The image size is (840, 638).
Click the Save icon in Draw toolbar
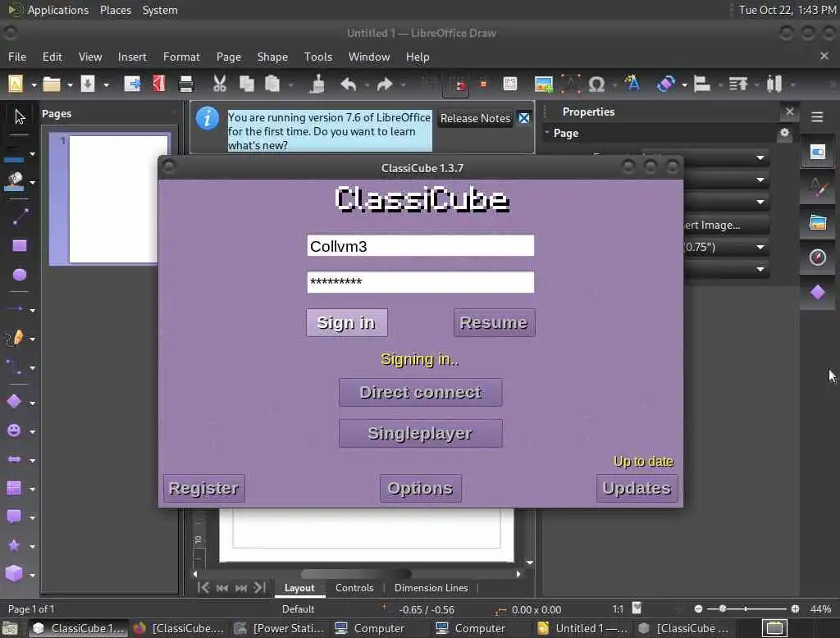click(x=87, y=84)
